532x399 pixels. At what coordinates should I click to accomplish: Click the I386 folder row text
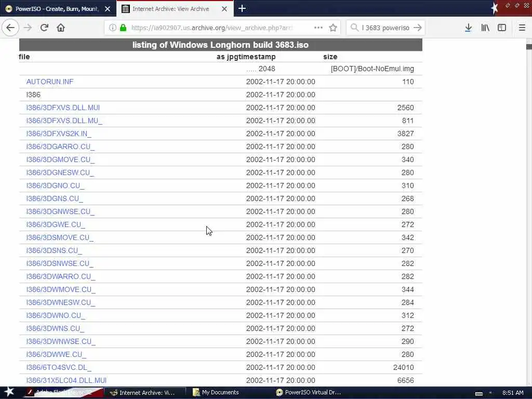[33, 95]
